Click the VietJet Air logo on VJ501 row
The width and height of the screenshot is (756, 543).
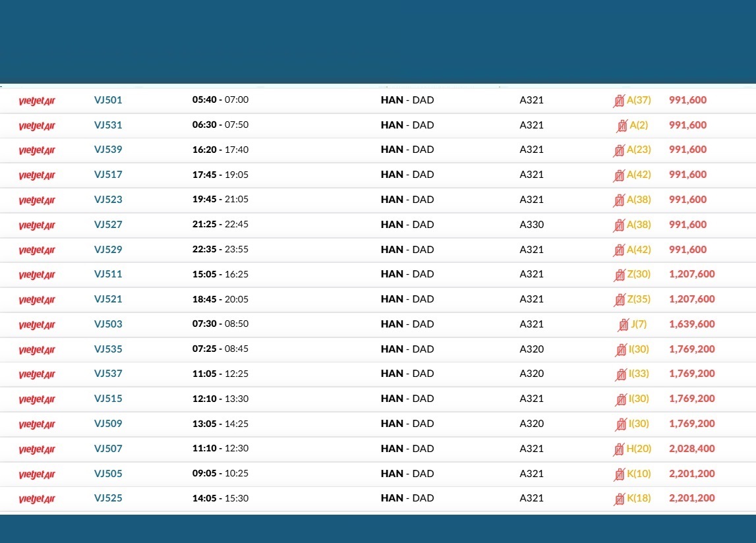(x=37, y=101)
